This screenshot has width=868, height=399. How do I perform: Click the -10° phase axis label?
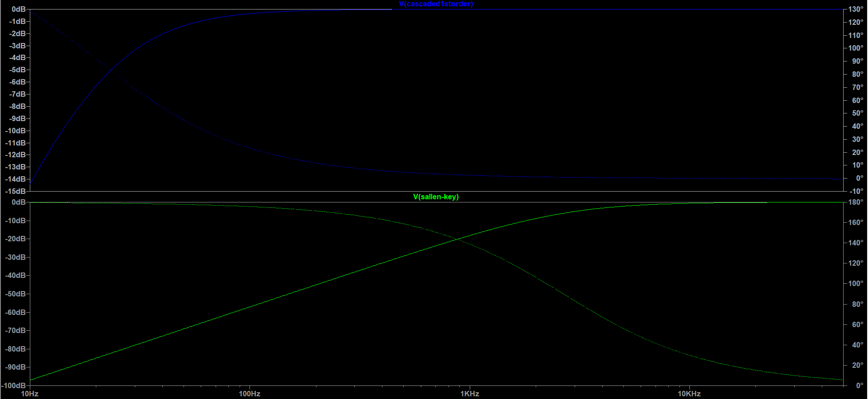click(856, 191)
